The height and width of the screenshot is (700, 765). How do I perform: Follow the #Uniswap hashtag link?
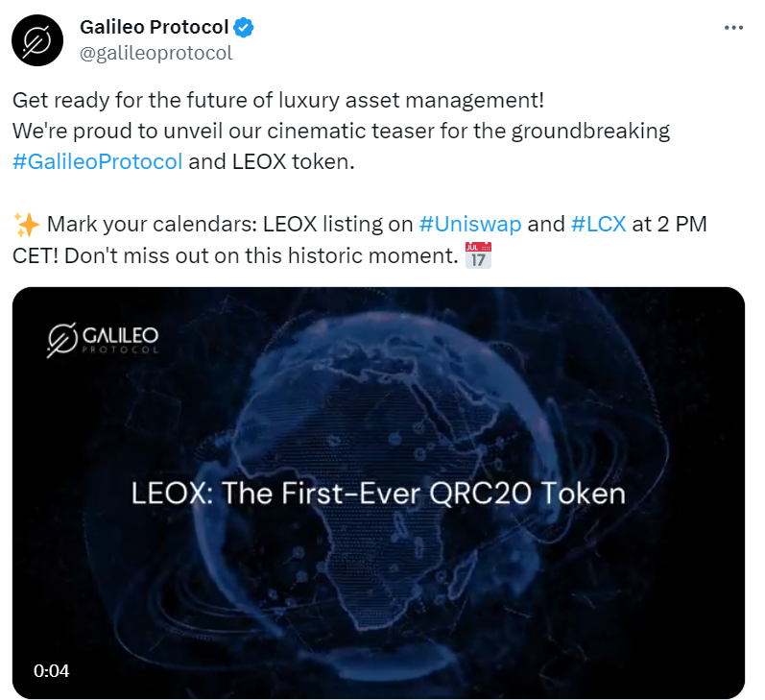470,225
